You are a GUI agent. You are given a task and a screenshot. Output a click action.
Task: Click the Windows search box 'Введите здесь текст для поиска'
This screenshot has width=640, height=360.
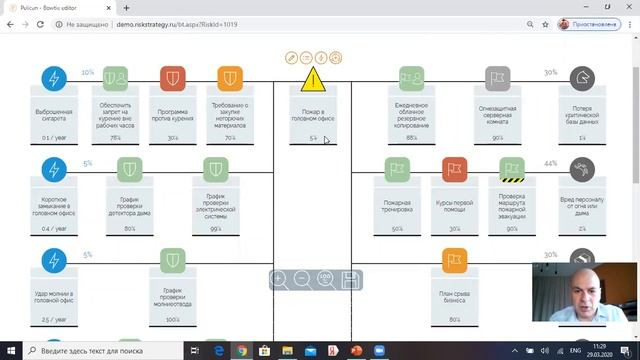coord(103,351)
